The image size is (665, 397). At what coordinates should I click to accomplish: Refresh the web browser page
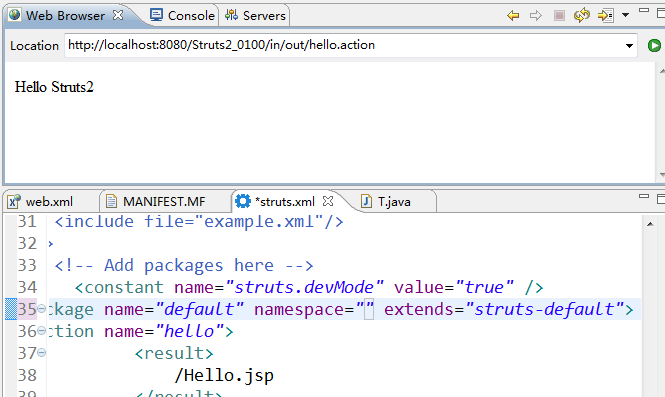tap(582, 15)
